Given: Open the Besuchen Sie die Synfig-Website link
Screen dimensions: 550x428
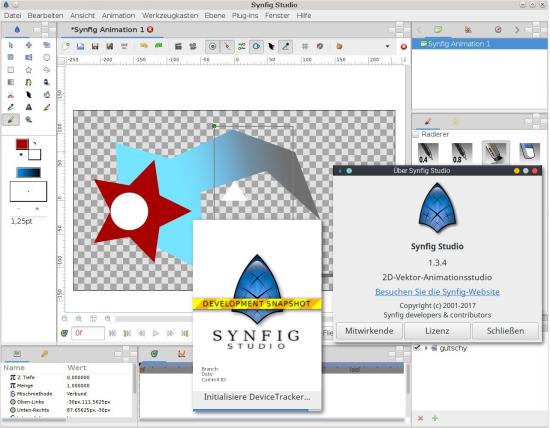Looking at the screenshot, I should tap(437, 292).
